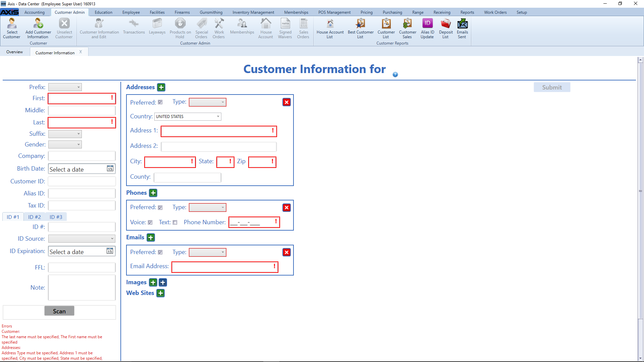Open Best Customer List report

(361, 28)
